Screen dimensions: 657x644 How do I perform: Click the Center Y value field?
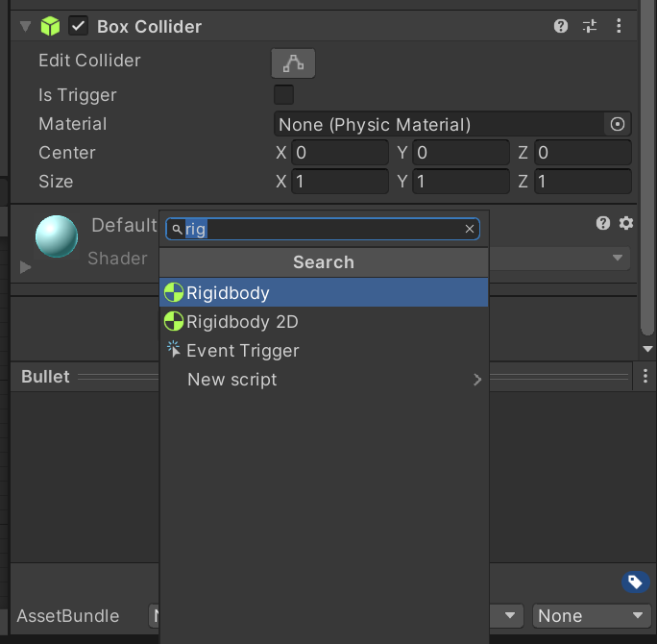click(461, 153)
